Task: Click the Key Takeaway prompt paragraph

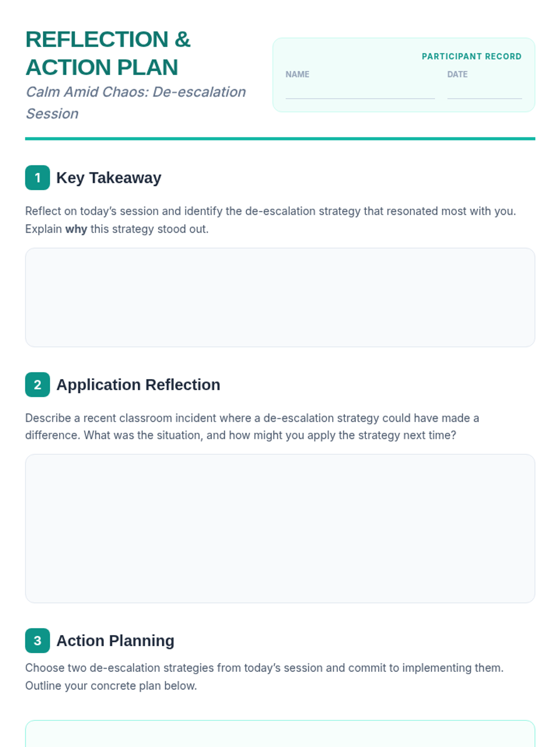Action: click(x=271, y=220)
